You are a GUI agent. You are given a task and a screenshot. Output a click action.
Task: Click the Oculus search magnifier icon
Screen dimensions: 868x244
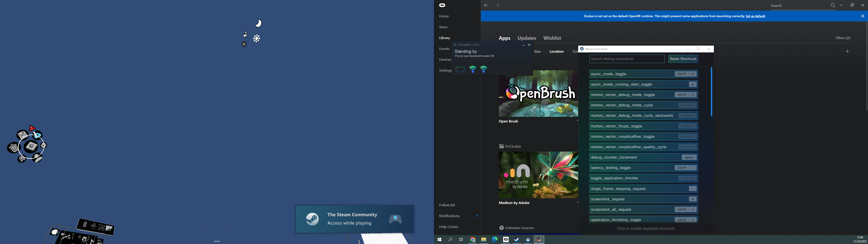[833, 5]
